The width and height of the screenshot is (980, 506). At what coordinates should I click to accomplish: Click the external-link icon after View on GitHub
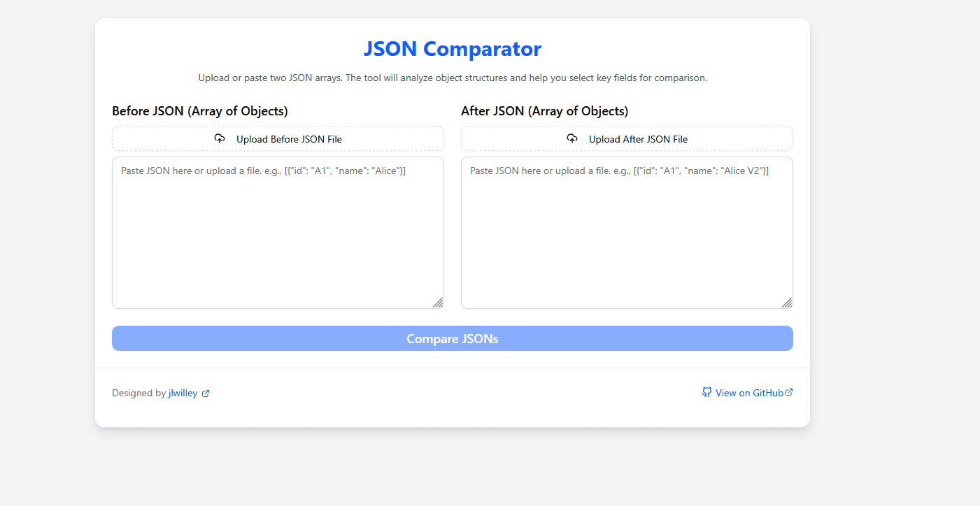tap(789, 391)
